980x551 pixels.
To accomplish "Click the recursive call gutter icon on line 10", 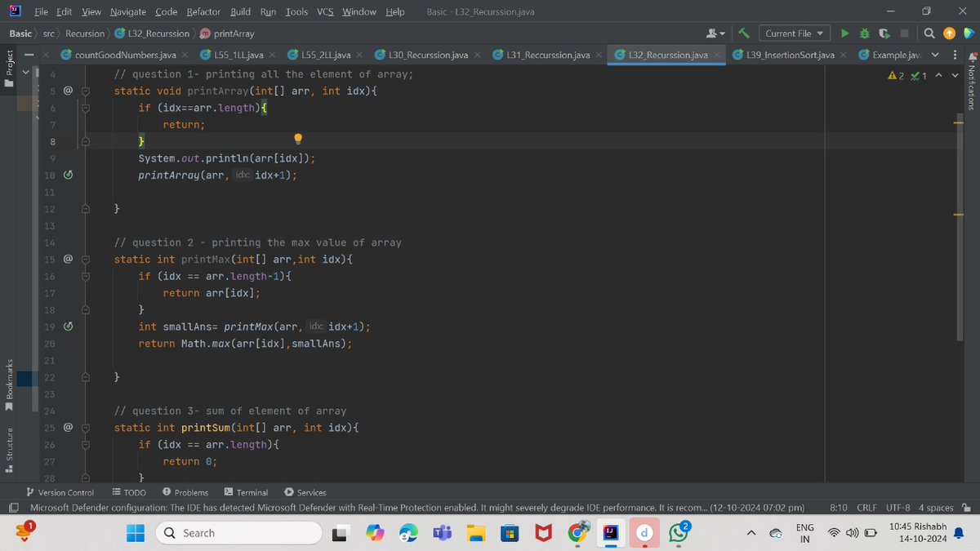I will point(69,176).
